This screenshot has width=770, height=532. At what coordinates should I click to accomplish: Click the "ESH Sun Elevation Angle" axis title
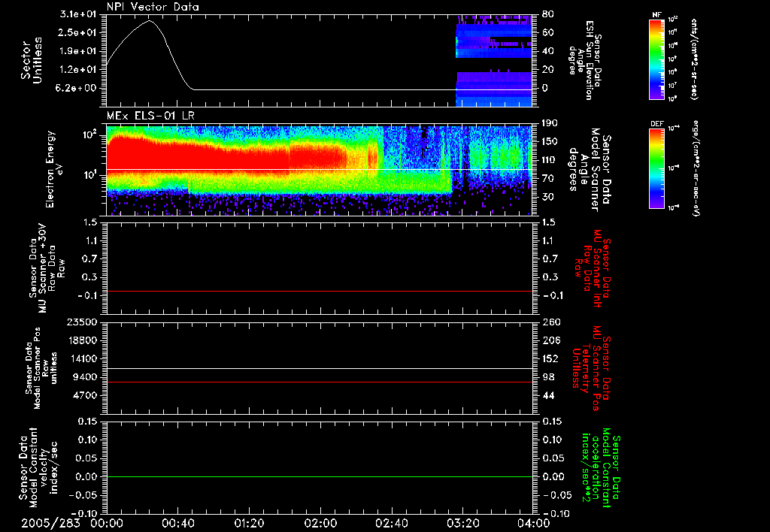pos(587,60)
